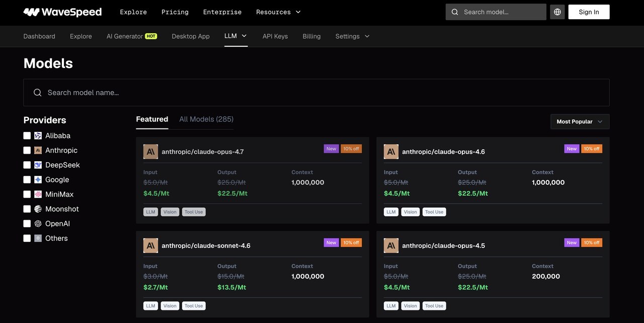Viewport: 644px width, 323px height.
Task: Toggle the MiniMax provider checkbox
Action: tap(27, 194)
